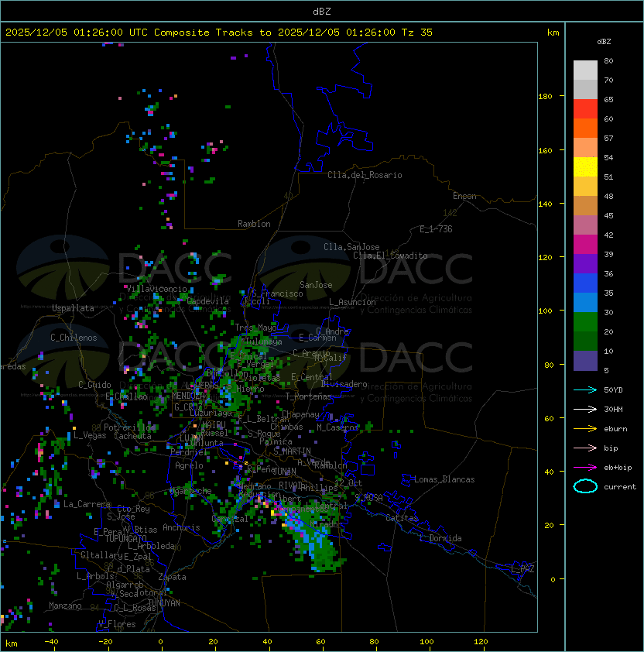Click the Clla.SanJose label
This screenshot has width=644, height=652.
click(x=351, y=247)
